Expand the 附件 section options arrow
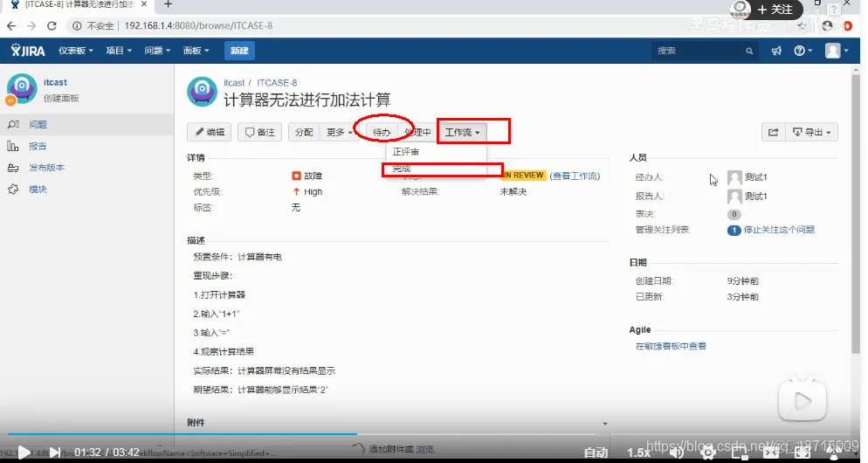868x463 pixels. 605,424
